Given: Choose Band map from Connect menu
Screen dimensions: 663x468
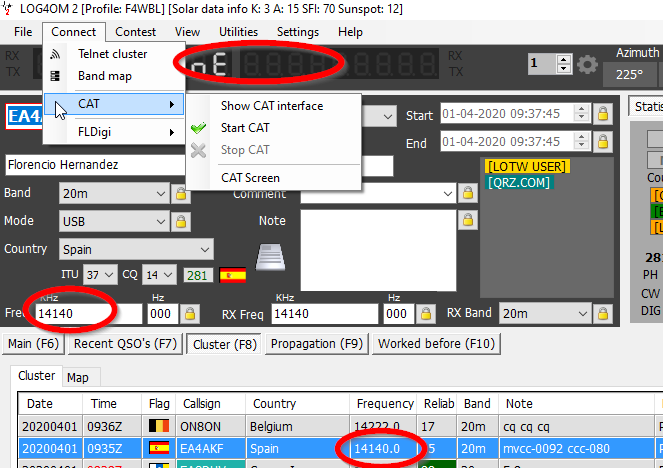Looking at the screenshot, I should (x=114, y=76).
